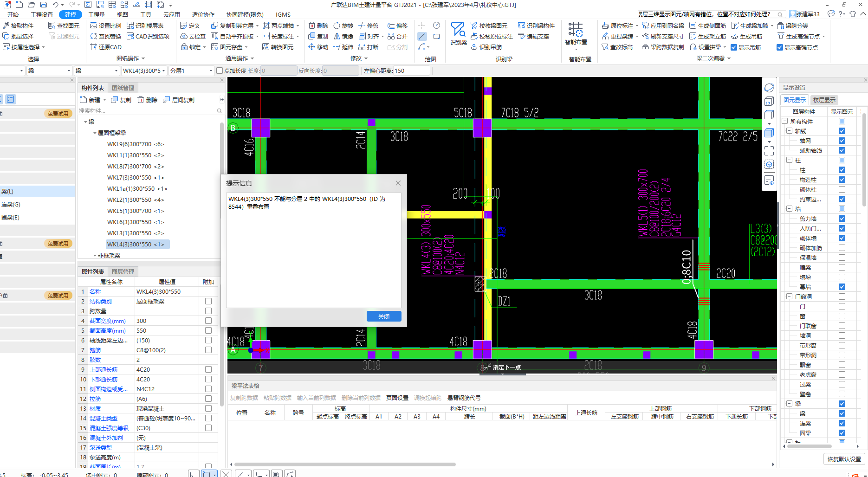
Task: Click the 识别梁 recognize beam tool
Action: click(458, 33)
